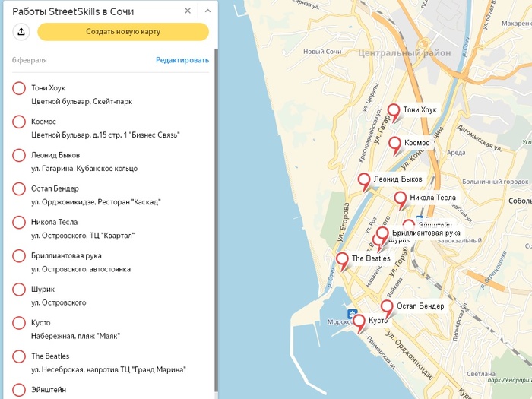Open the Космос list entry title

43,122
